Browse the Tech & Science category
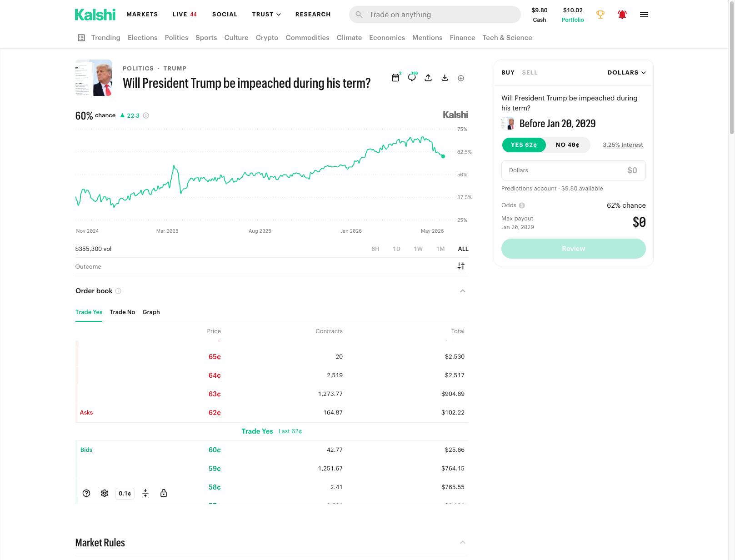The width and height of the screenshot is (735, 560). (x=507, y=38)
